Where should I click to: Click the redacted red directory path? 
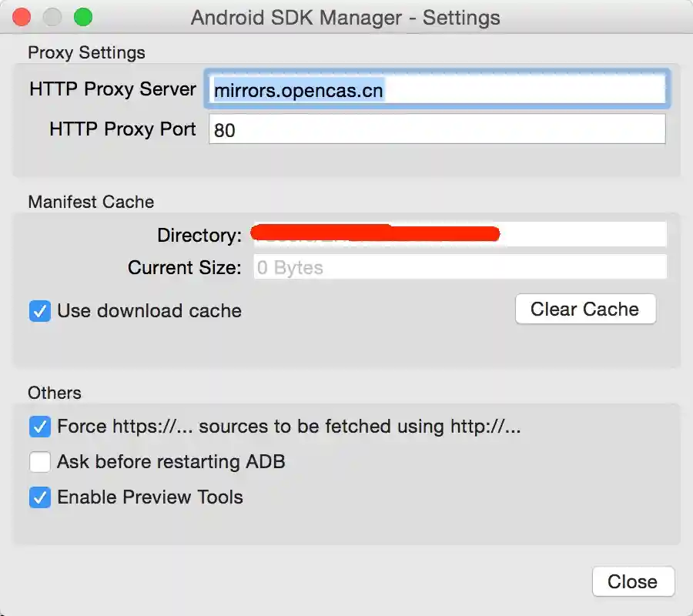(x=375, y=233)
